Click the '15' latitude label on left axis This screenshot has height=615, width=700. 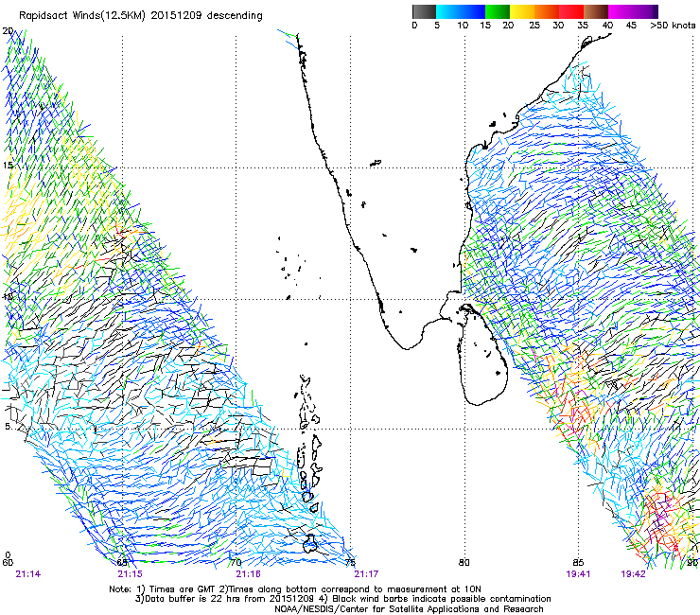coord(8,166)
